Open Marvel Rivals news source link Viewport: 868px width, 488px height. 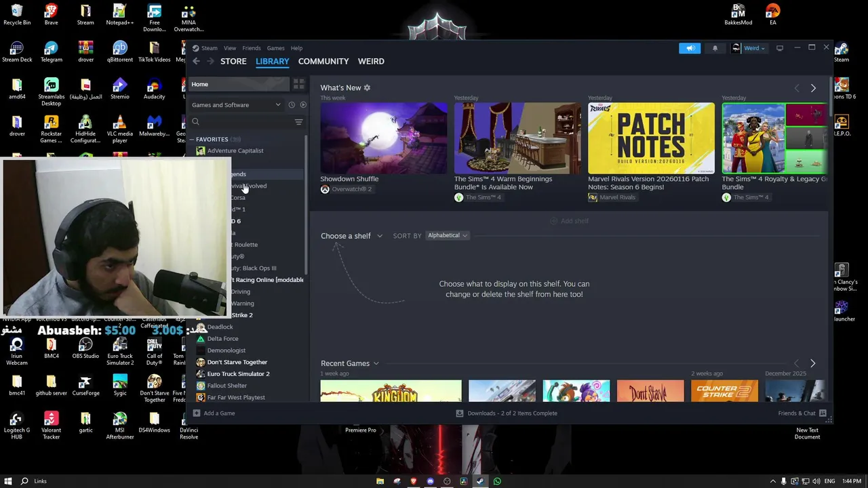612,197
